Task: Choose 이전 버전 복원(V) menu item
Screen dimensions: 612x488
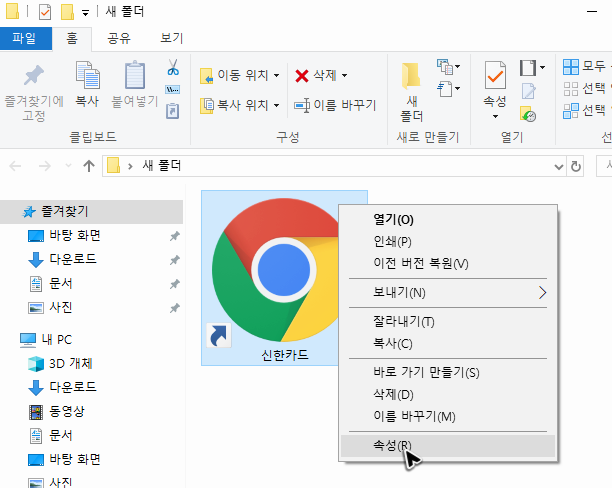Action: [x=448, y=263]
